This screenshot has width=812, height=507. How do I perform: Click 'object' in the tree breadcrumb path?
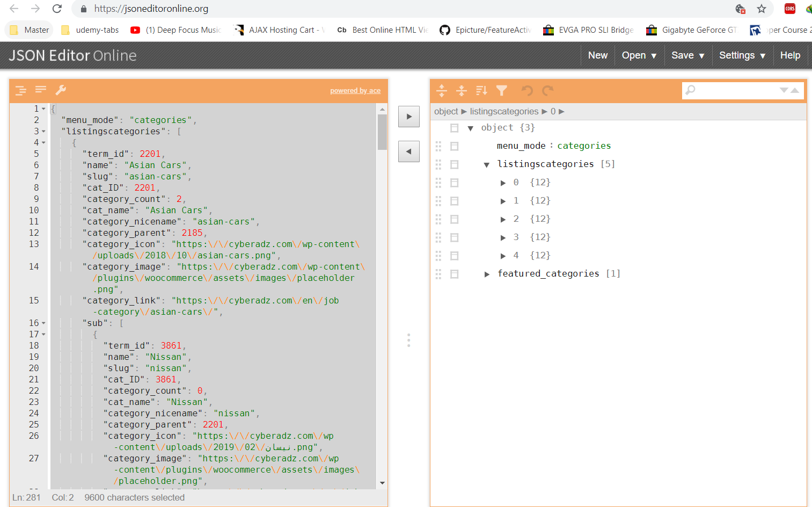447,111
